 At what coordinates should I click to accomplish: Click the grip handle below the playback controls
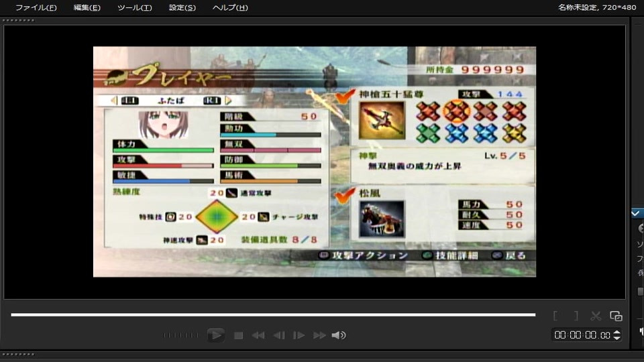pyautogui.click(x=18, y=354)
